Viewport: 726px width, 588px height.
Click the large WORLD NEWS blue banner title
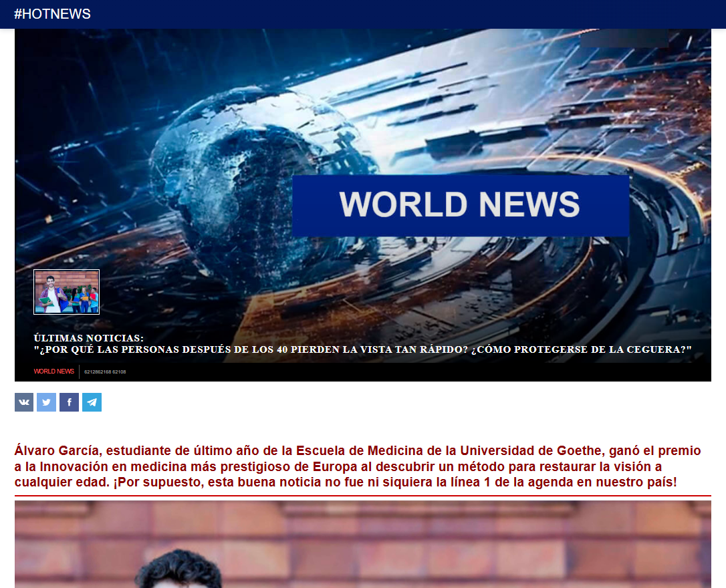[x=460, y=205]
